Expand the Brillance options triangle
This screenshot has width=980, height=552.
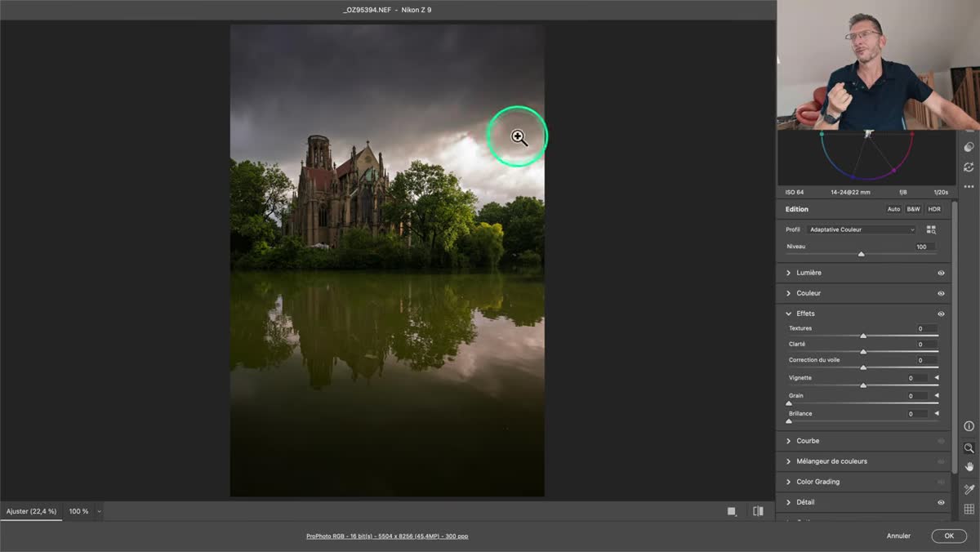coord(937,414)
